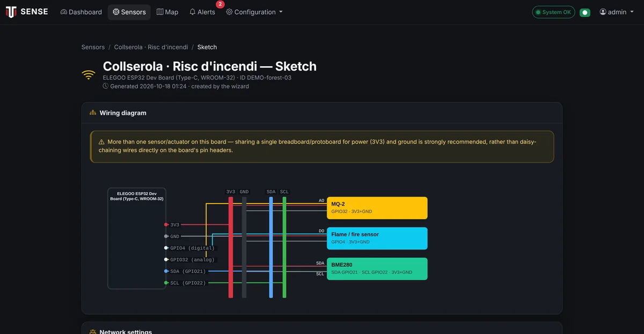
Task: Click the Alerts bell icon
Action: [x=193, y=12]
